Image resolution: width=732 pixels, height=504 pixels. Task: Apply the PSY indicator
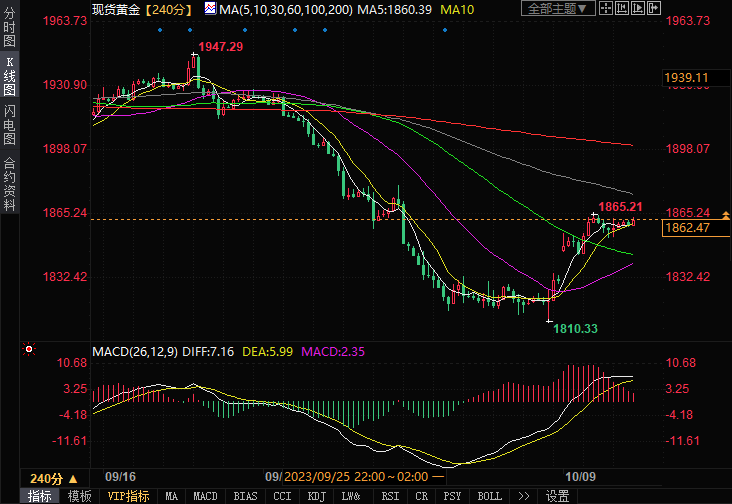tap(452, 496)
